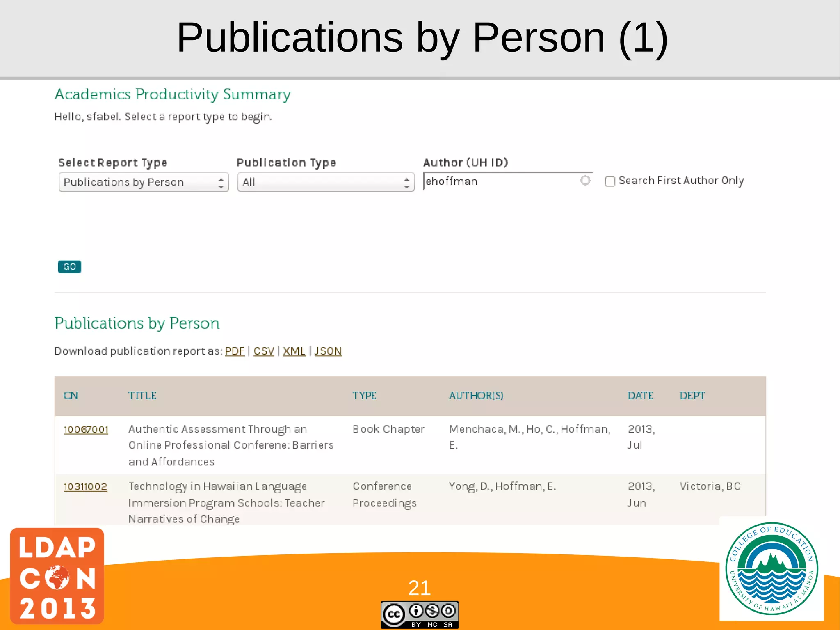Click the DATE column header
This screenshot has height=630, width=840.
pos(640,396)
